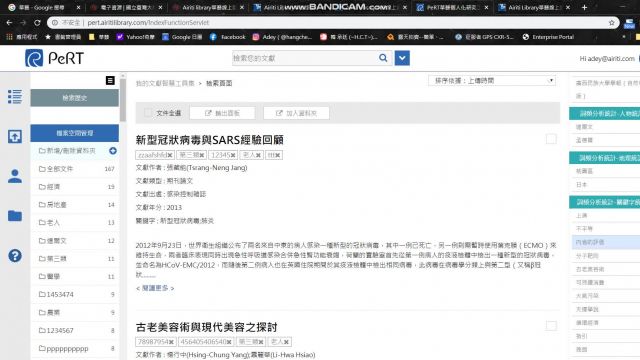Screen dimensions: 640x360
Task: Switch to the last Airiti Library tab
Action: [534, 7]
